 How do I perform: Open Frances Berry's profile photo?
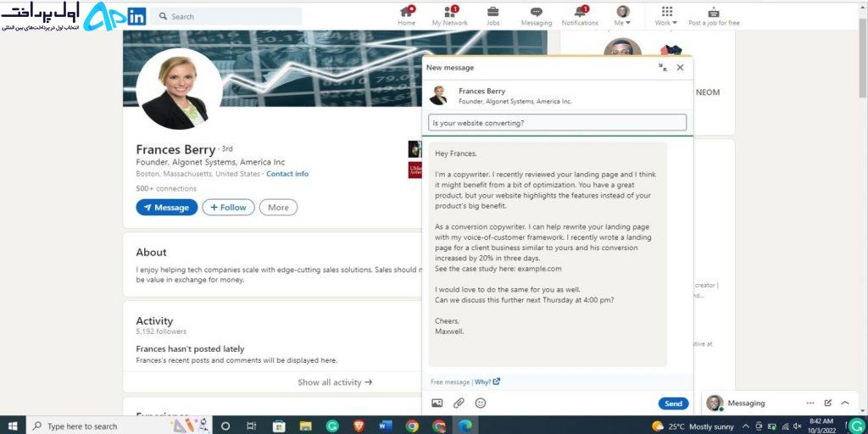pos(178,88)
